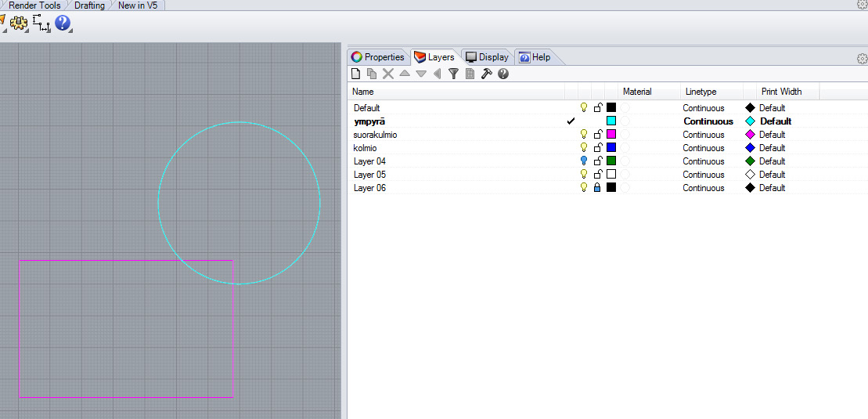868x419 pixels.
Task: Lock the kolmio layer padlock
Action: tap(598, 147)
